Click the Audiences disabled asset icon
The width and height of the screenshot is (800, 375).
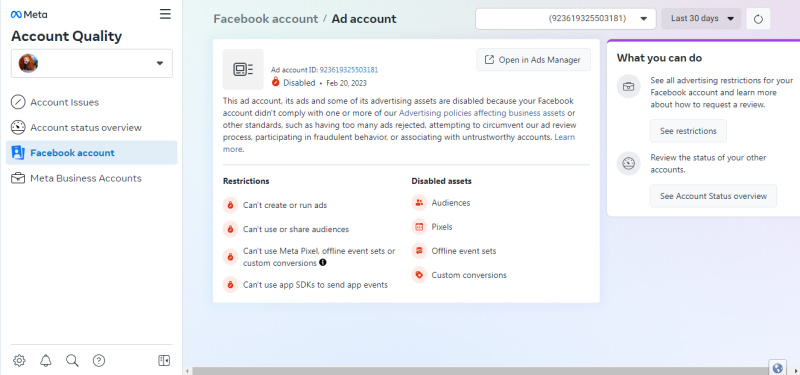419,203
